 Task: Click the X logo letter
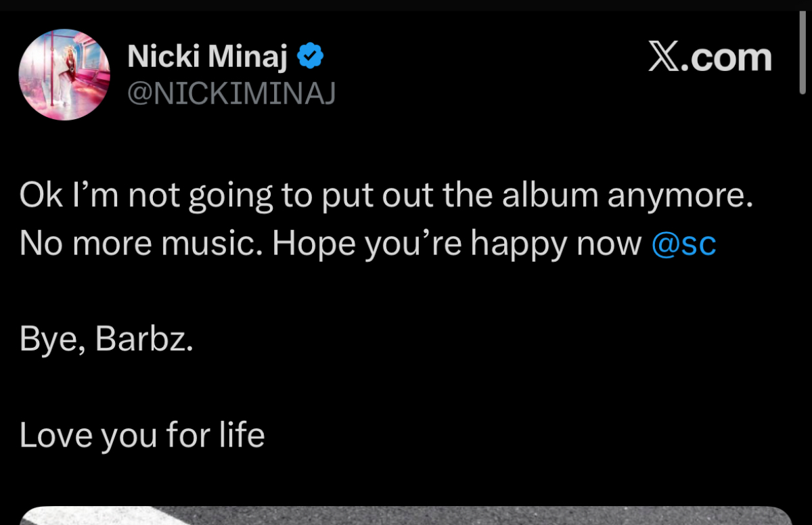pos(664,58)
